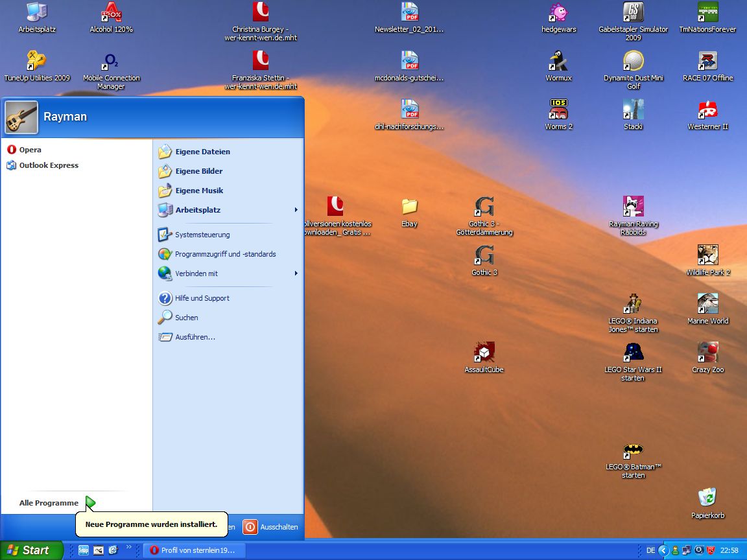Click the Ausschalten shutdown button
747x560 pixels.
tap(270, 527)
